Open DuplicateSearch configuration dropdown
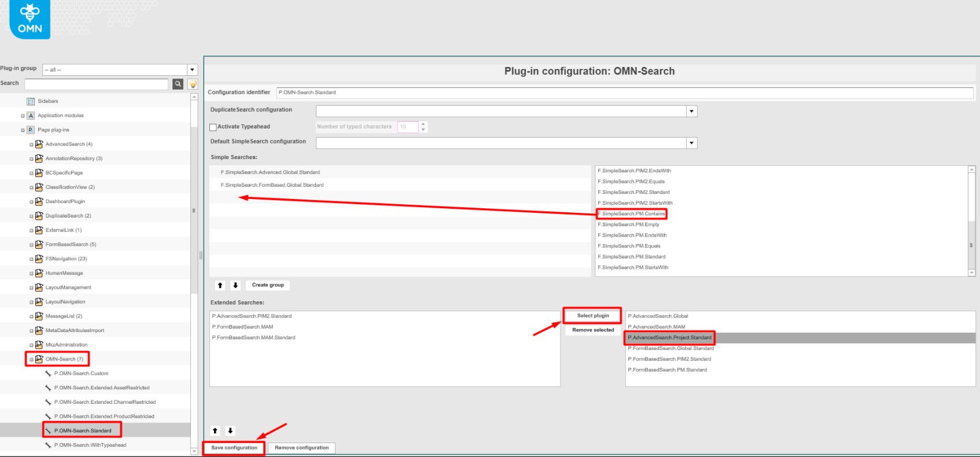Image resolution: width=980 pixels, height=457 pixels. coord(692,111)
